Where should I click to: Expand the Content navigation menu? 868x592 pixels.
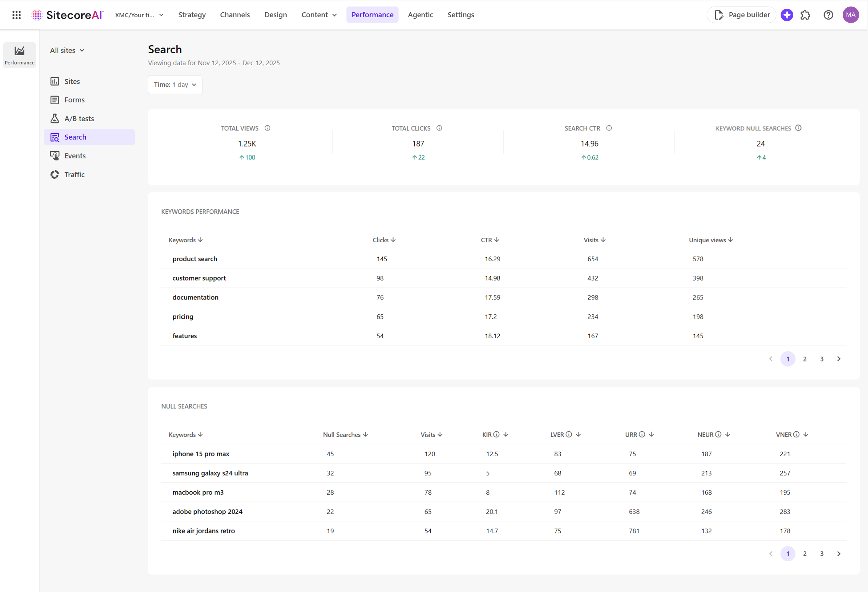click(x=319, y=15)
